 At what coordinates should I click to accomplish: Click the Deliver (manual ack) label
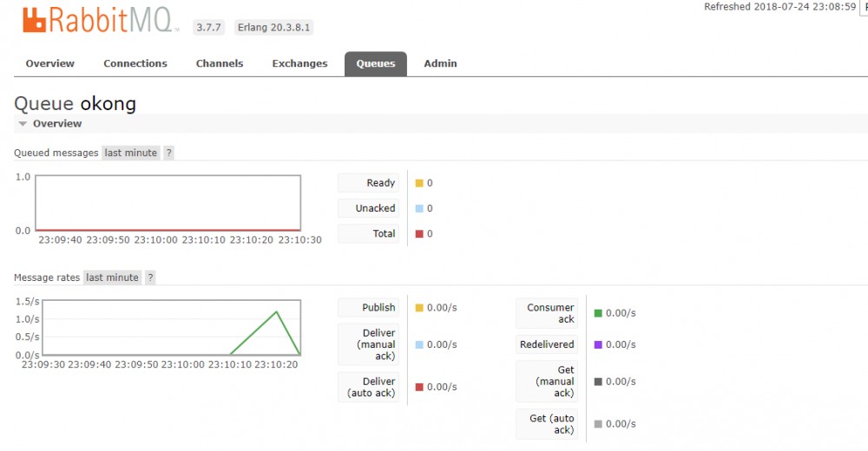tap(369, 344)
